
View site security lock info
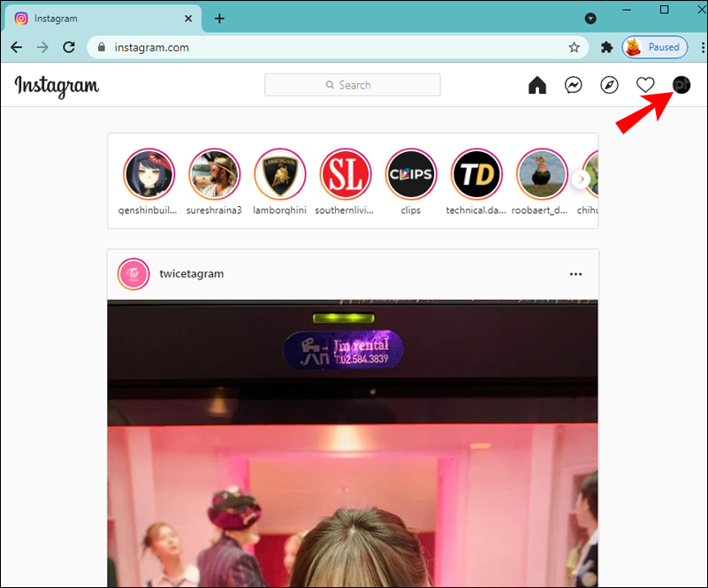coord(102,47)
